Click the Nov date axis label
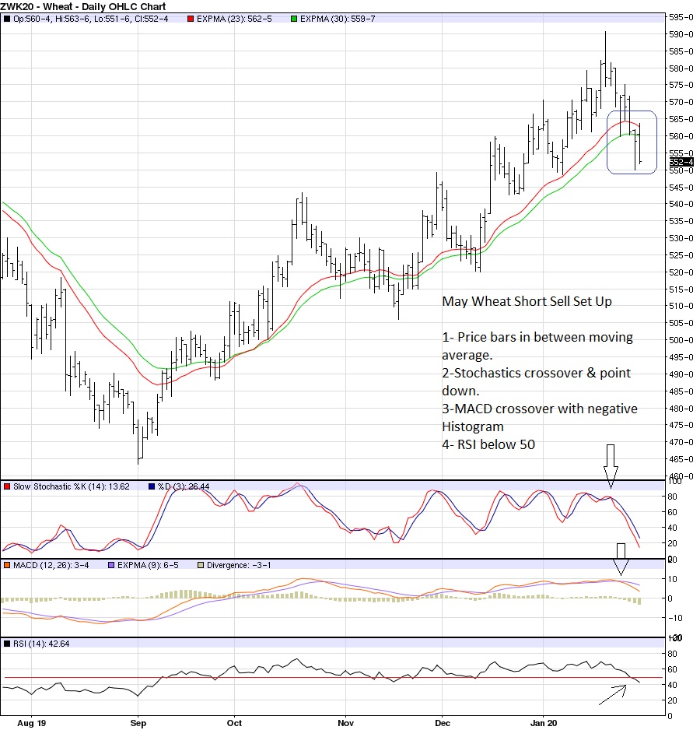 click(x=346, y=723)
